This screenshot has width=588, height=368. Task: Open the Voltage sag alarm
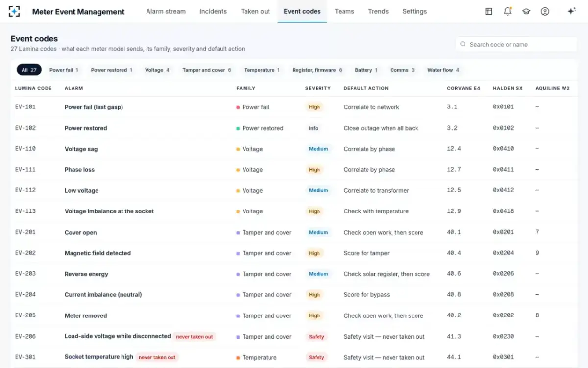pos(81,149)
